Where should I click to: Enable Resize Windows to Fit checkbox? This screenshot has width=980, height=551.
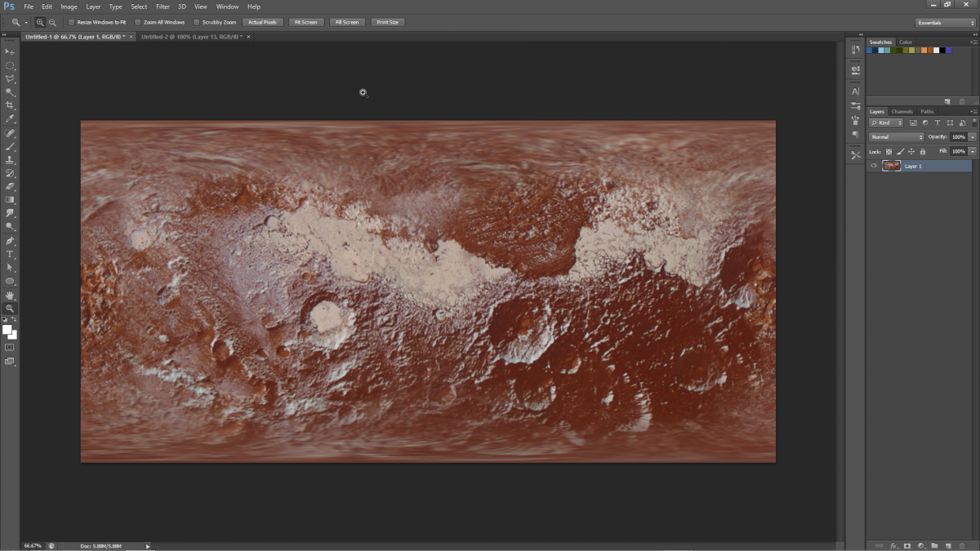(x=71, y=22)
